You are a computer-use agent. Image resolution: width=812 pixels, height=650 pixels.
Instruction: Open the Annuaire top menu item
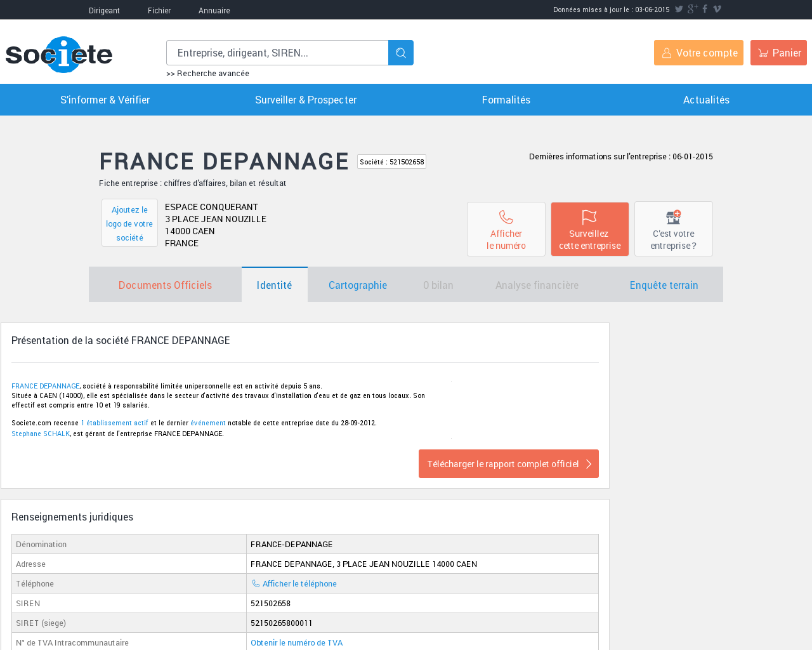pos(214,10)
